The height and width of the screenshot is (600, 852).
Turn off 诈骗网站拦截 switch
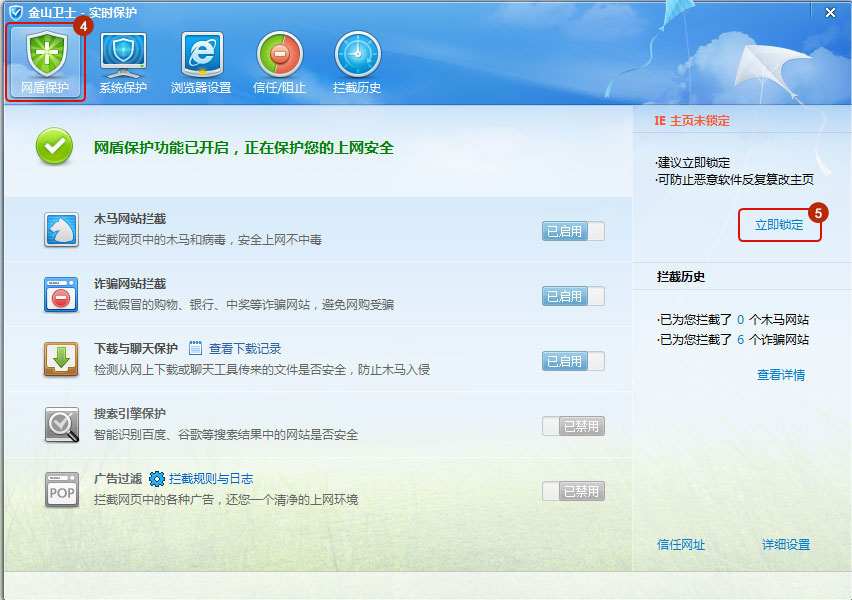tap(573, 296)
